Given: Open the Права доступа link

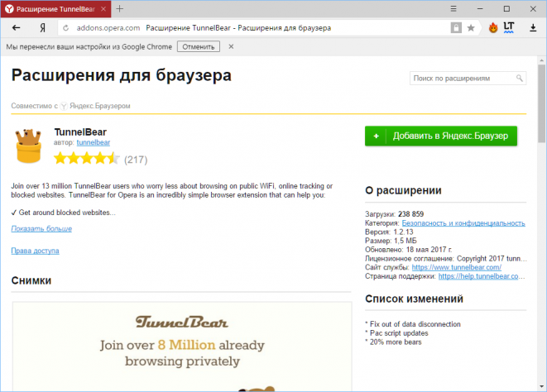Looking at the screenshot, I should pos(35,251).
